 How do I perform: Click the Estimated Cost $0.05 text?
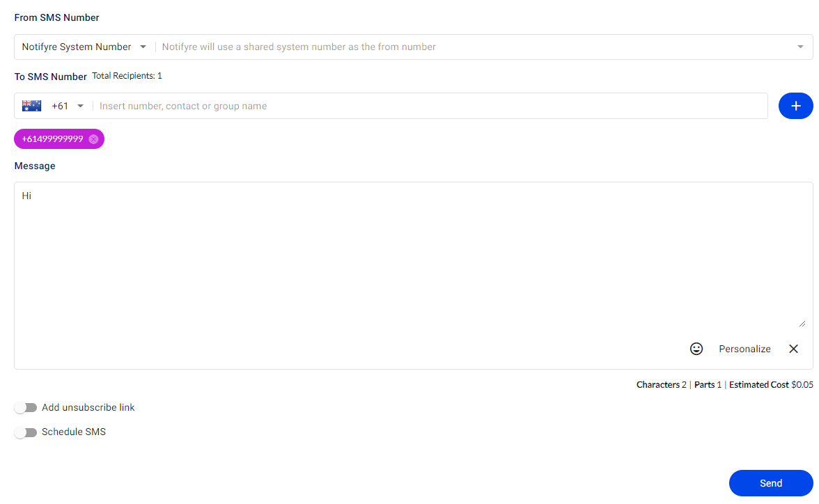pyautogui.click(x=771, y=385)
